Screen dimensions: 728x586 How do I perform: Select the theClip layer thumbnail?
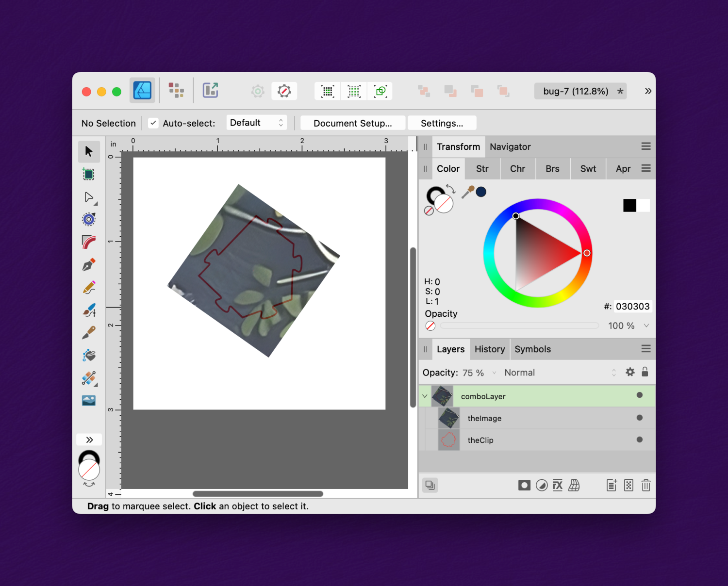pos(449,440)
